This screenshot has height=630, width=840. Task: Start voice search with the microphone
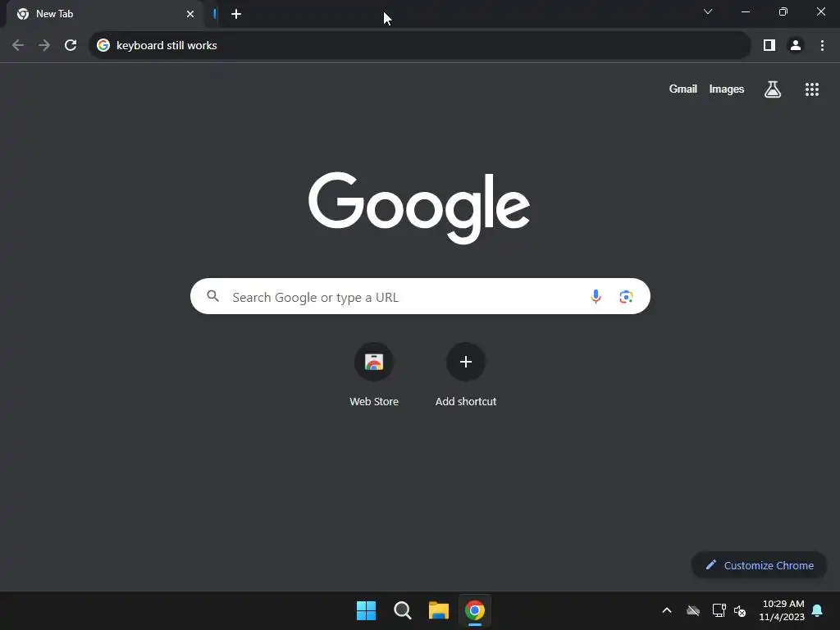coord(596,297)
